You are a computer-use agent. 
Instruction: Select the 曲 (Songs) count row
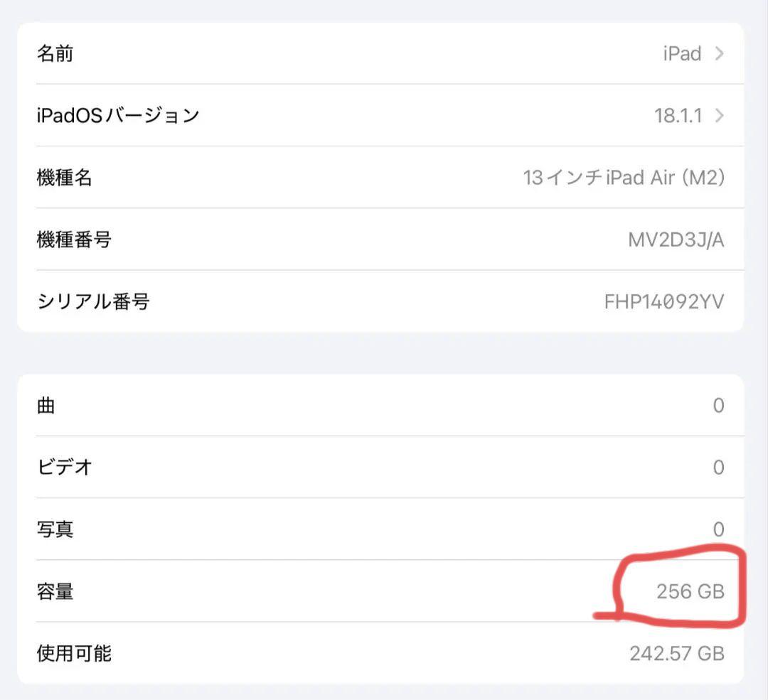[384, 405]
